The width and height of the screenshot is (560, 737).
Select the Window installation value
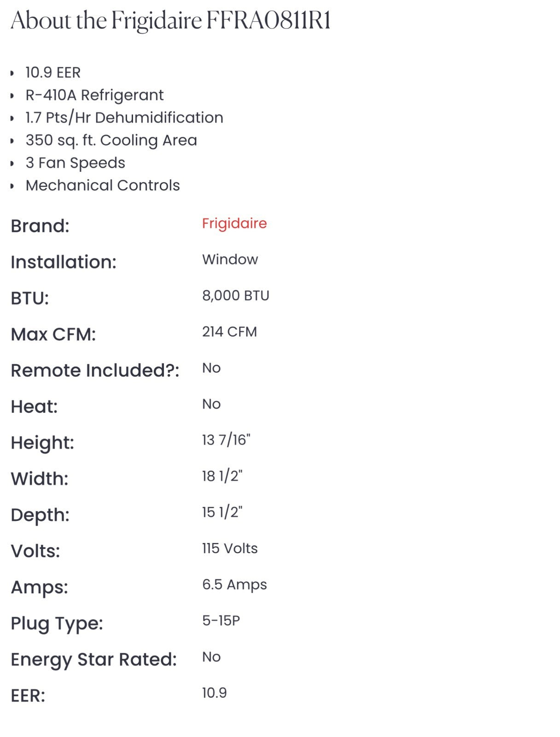tap(230, 259)
